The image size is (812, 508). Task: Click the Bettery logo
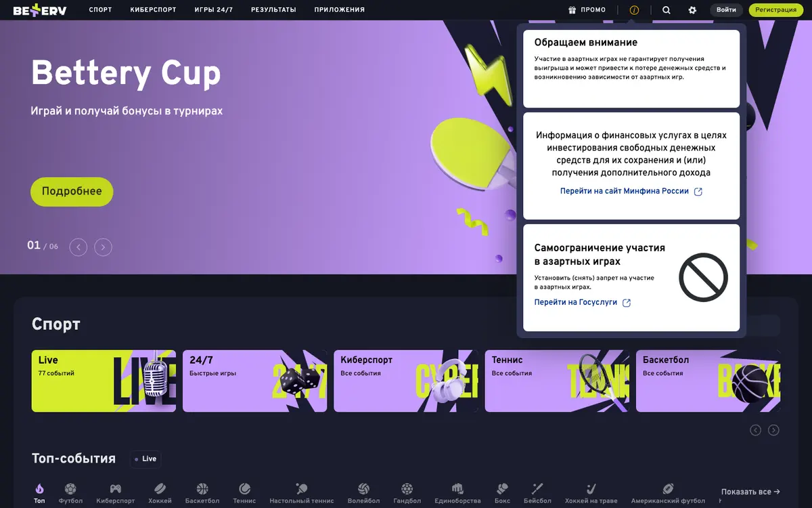click(40, 10)
